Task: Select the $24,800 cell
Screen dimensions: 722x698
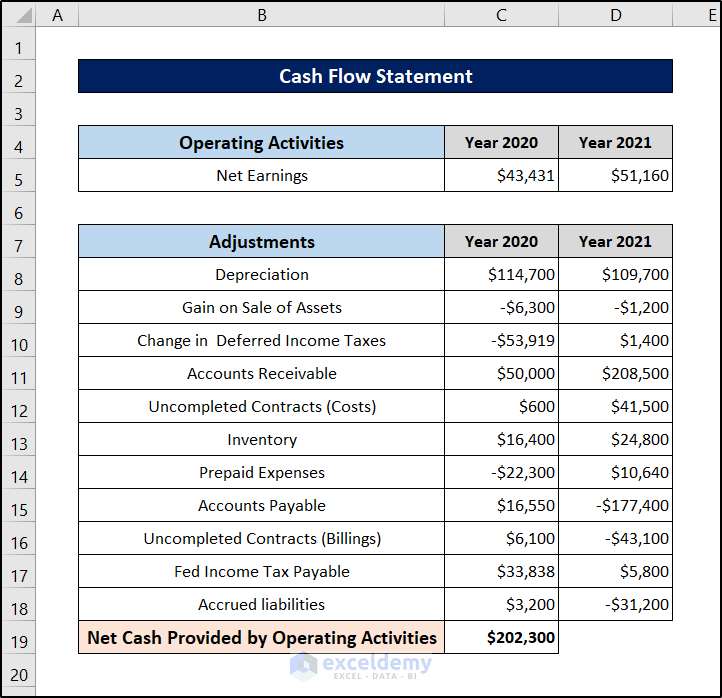Action: (x=616, y=439)
